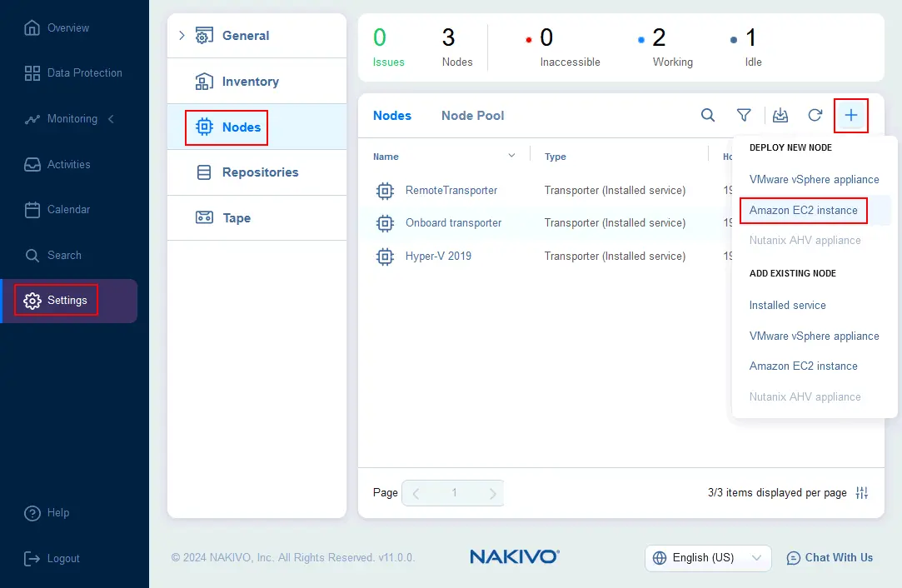Click the Inventory icon

(x=204, y=82)
